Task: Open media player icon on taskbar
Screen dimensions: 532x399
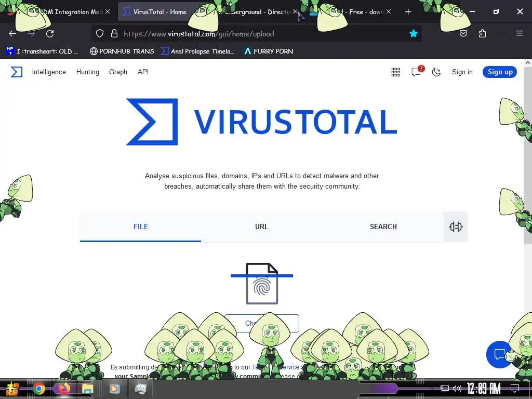Action: (115, 389)
